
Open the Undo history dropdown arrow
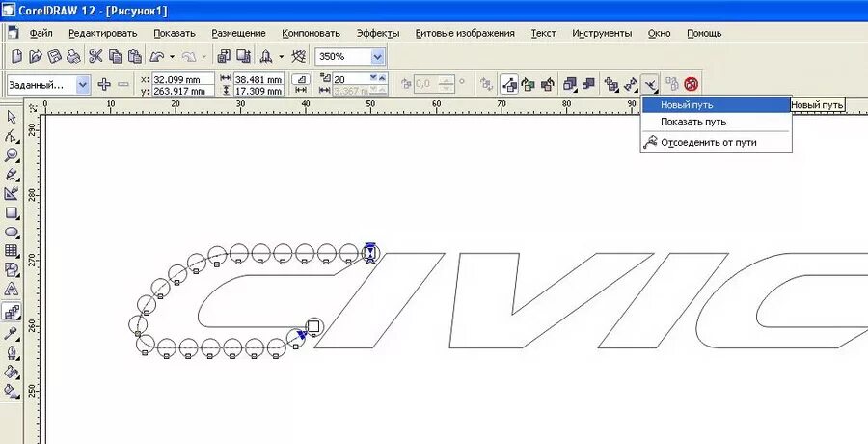tap(173, 57)
